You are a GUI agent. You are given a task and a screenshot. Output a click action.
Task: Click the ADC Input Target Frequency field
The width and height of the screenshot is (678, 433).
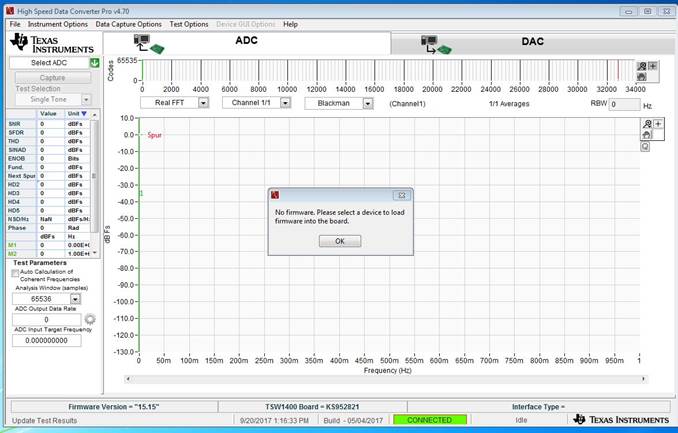47,340
